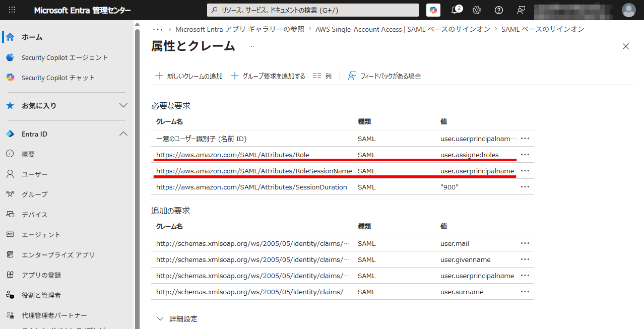Screen dimensions: 644x329
Task: Open 役割と管理者 icon in sidebar
Action: 10,295
